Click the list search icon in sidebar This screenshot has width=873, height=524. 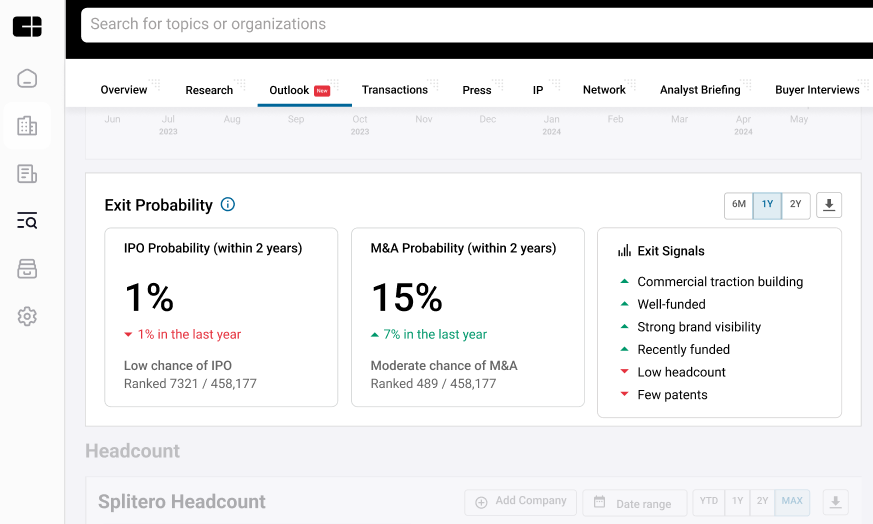(x=27, y=221)
